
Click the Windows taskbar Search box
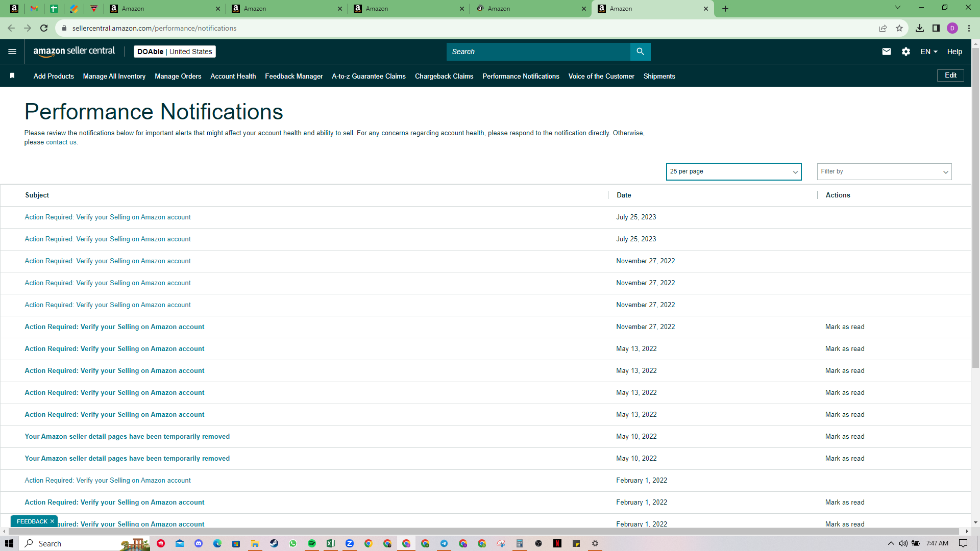click(x=84, y=543)
